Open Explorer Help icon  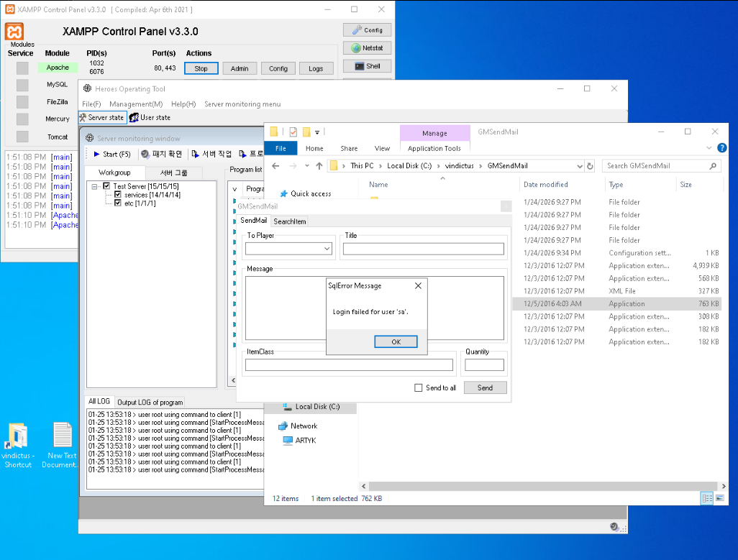point(721,148)
